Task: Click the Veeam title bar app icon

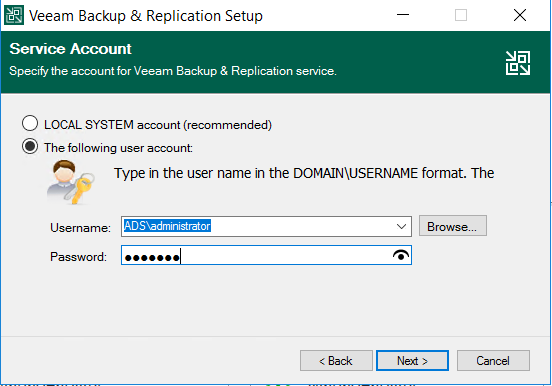Action: (x=14, y=15)
